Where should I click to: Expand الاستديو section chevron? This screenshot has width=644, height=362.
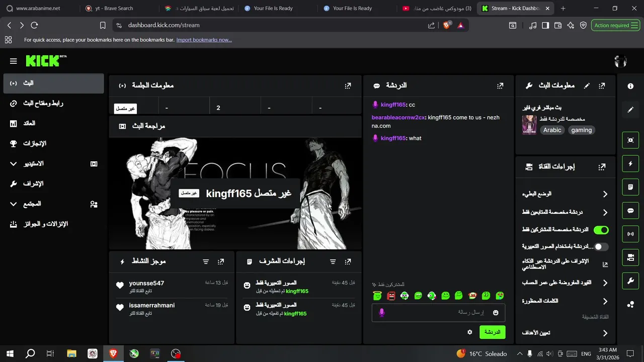pyautogui.click(x=14, y=164)
